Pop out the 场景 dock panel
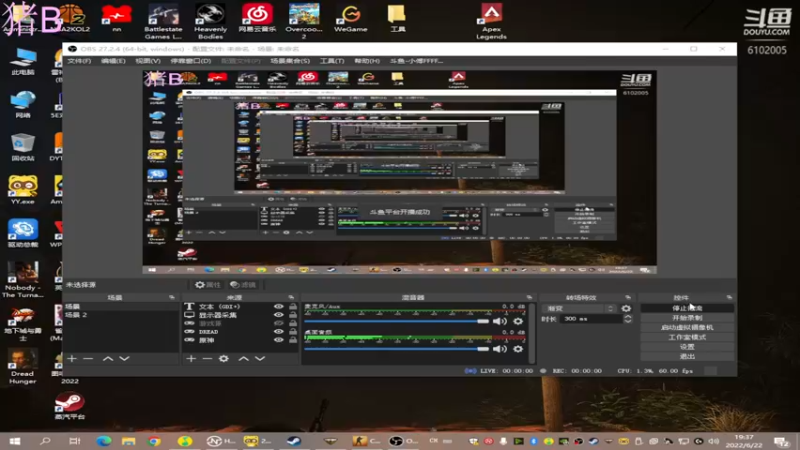 point(172,297)
